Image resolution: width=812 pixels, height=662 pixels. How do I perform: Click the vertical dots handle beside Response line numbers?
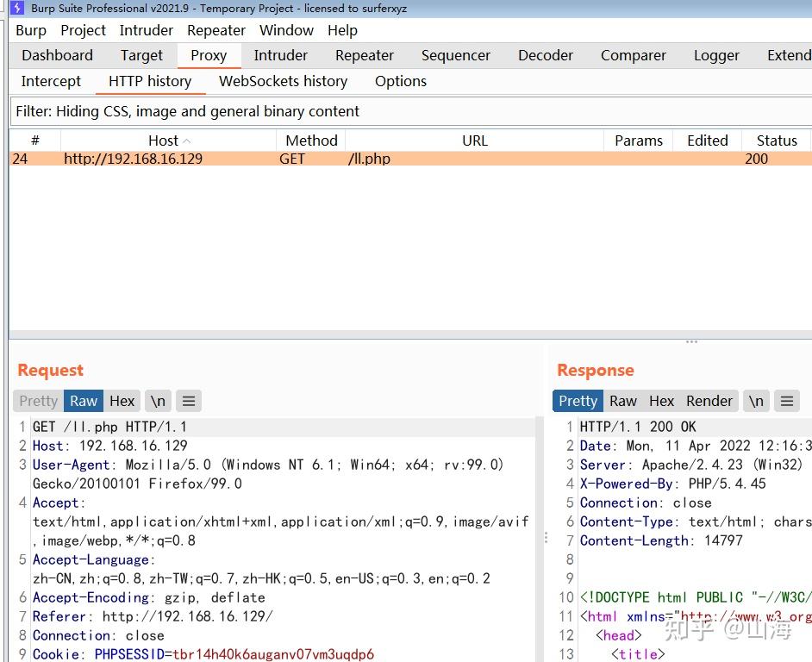pyautogui.click(x=547, y=536)
